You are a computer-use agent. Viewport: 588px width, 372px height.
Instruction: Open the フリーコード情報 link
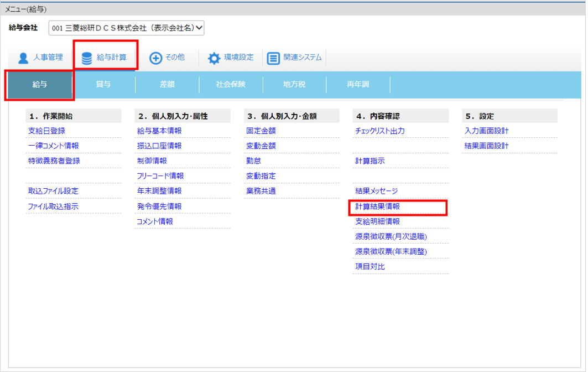point(160,176)
